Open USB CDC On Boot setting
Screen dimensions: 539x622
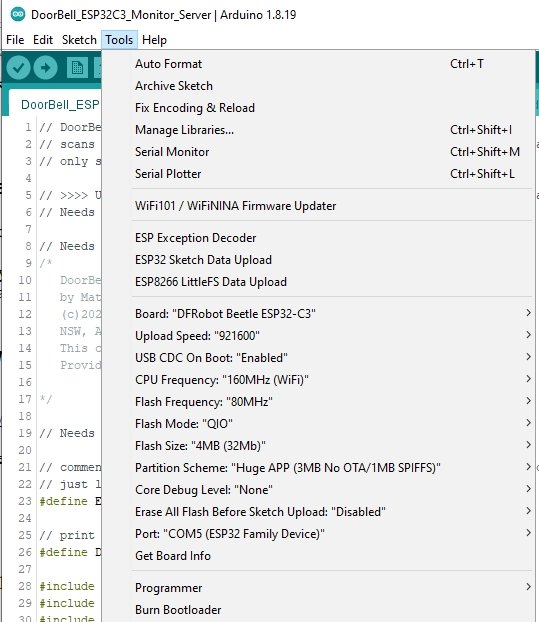click(x=332, y=357)
